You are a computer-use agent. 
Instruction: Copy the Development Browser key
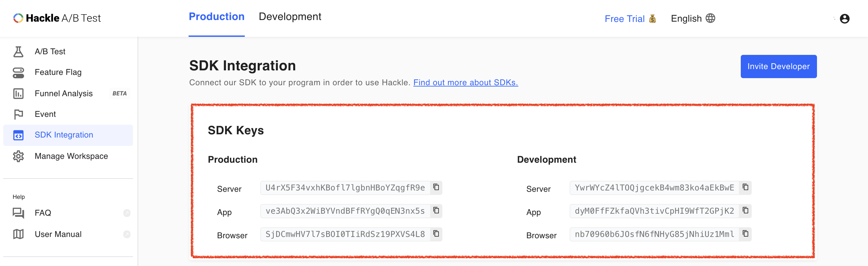[x=745, y=234]
